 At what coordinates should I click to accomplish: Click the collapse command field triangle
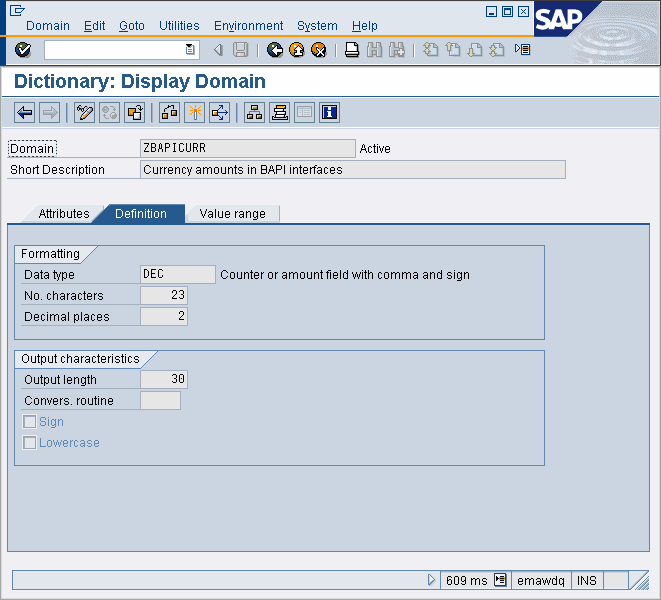pos(218,50)
